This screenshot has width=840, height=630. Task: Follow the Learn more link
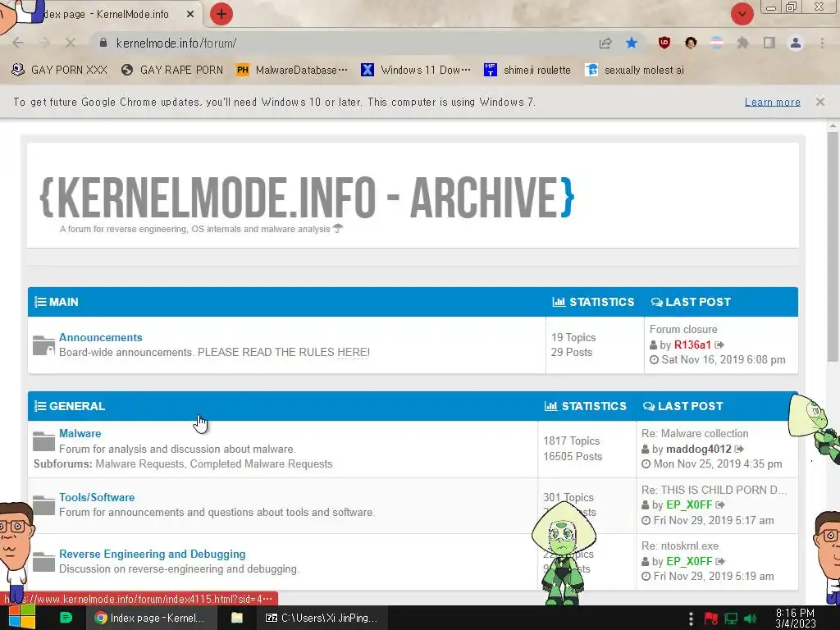[772, 102]
